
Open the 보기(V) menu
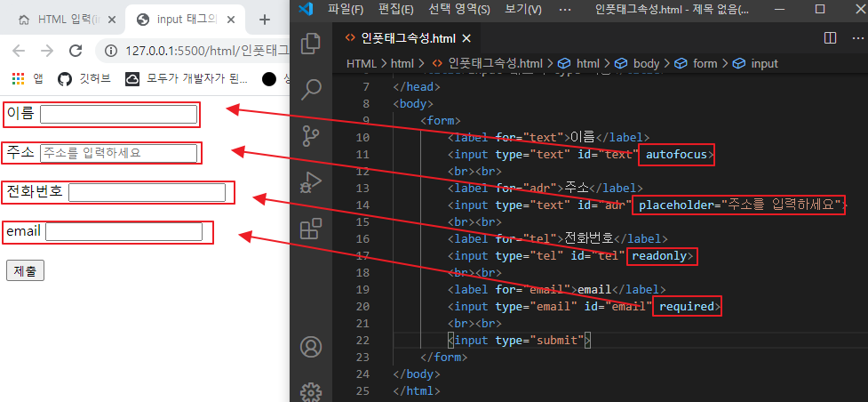click(x=522, y=9)
